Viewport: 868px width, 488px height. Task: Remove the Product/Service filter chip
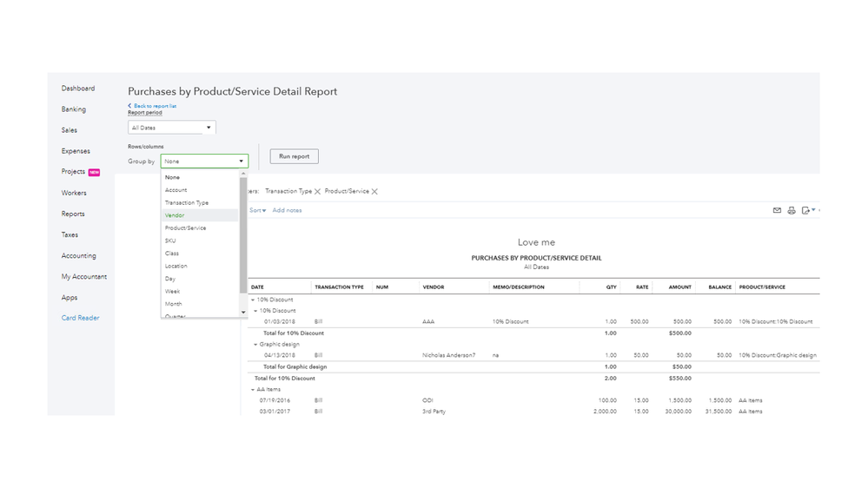coord(374,191)
